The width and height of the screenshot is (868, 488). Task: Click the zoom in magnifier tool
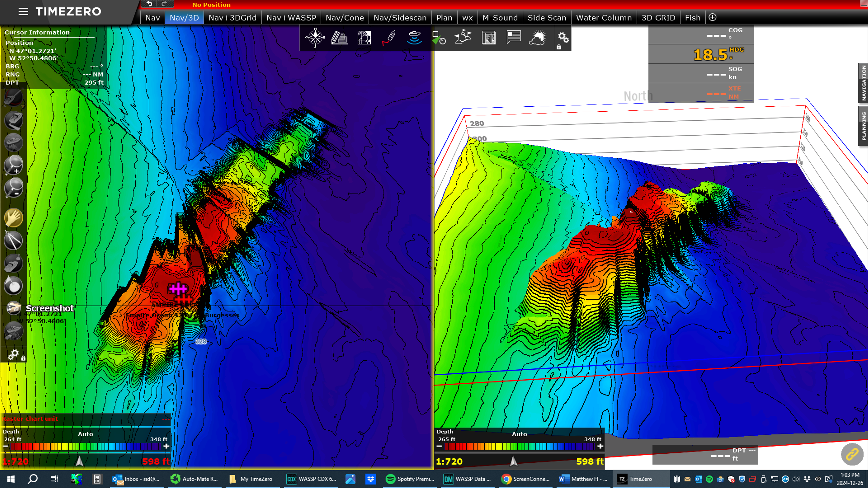[14, 165]
